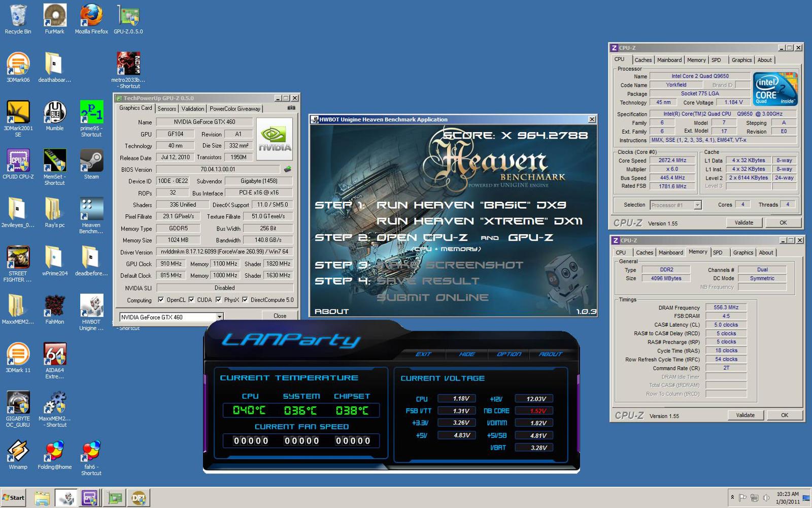The height and width of the screenshot is (508, 812).
Task: Open SPD tab in bottom CPU-Z window
Action: click(718, 252)
